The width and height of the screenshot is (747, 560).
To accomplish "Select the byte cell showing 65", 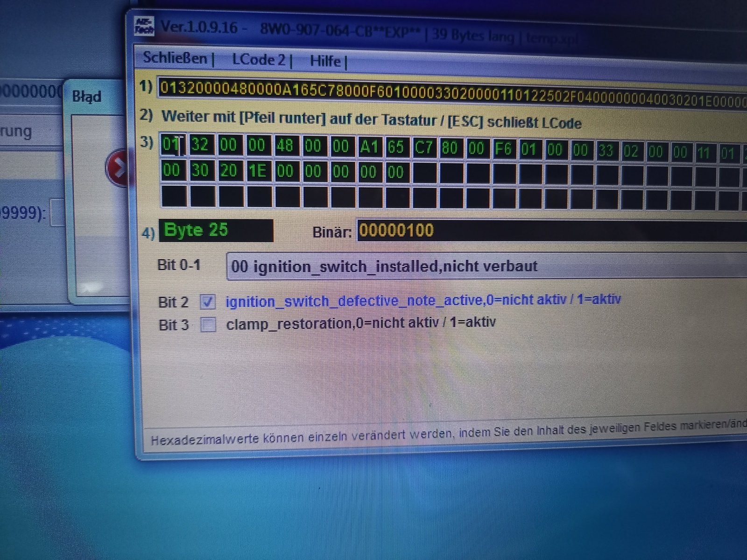I will (396, 147).
